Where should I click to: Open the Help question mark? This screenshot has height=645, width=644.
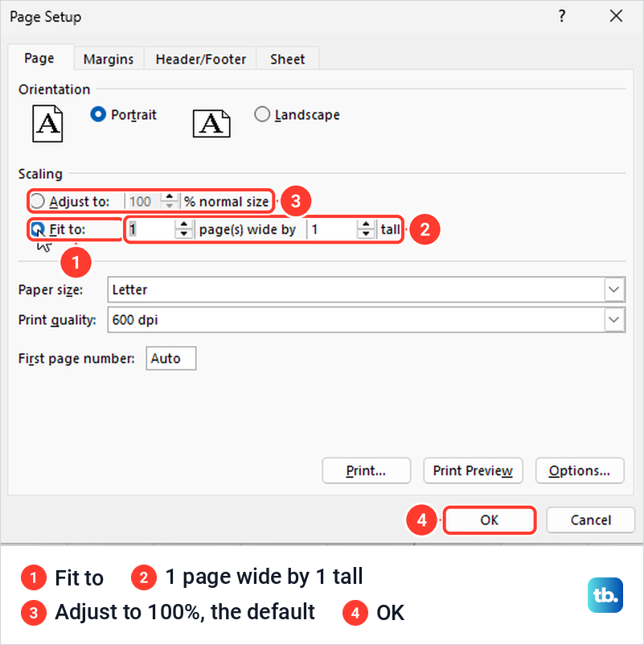(x=562, y=16)
